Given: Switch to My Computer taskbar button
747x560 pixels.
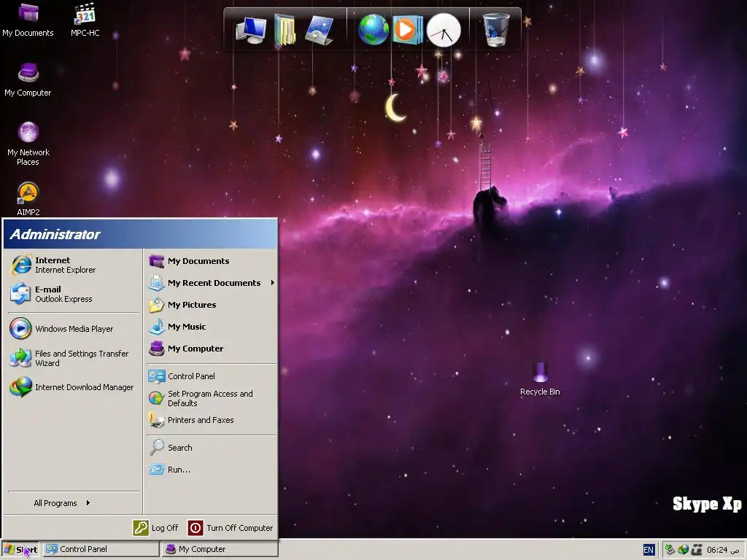Looking at the screenshot, I should point(220,549).
